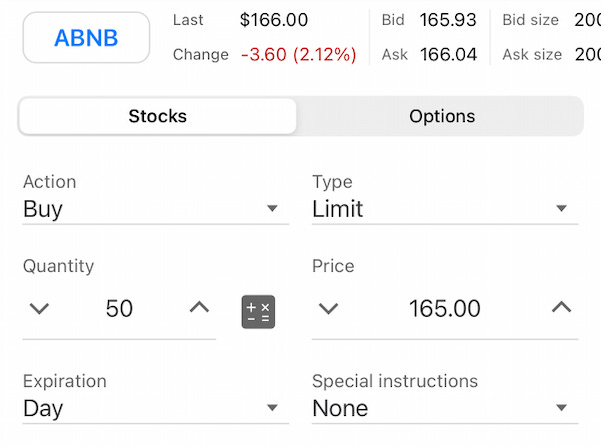Switch to the Options tab

click(x=442, y=116)
